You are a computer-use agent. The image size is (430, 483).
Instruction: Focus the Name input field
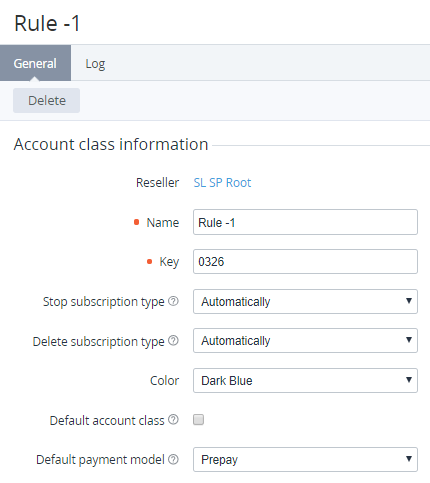[x=305, y=222]
